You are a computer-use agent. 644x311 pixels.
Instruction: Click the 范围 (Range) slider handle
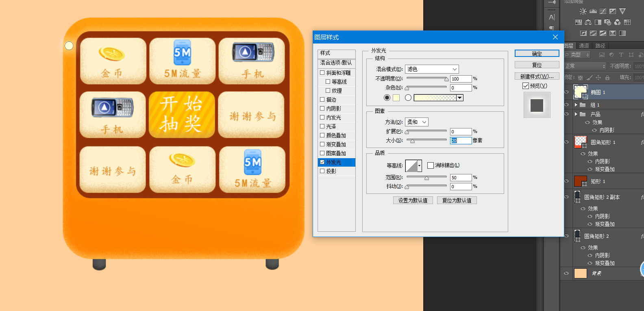pyautogui.click(x=426, y=178)
